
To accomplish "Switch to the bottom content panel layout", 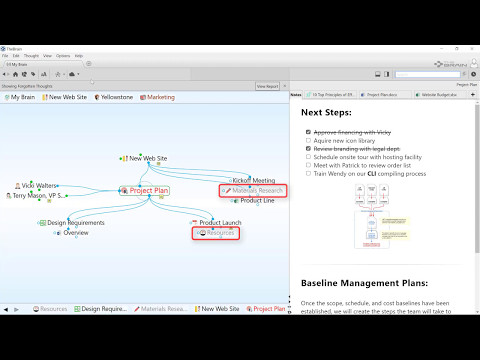I will [x=378, y=74].
